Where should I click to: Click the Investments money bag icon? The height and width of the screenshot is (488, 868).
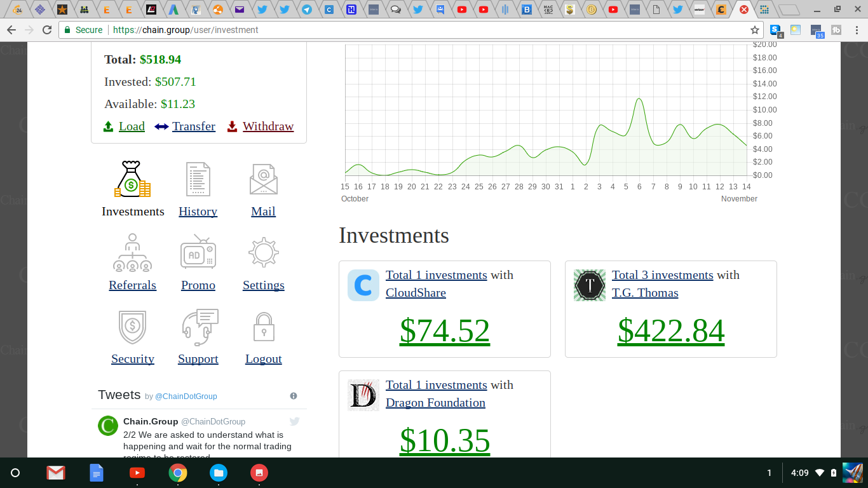132,179
